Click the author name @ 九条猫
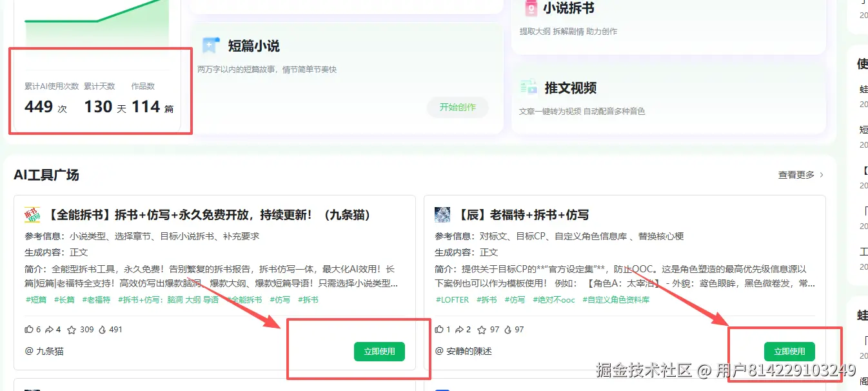This screenshot has width=868, height=391. [44, 352]
